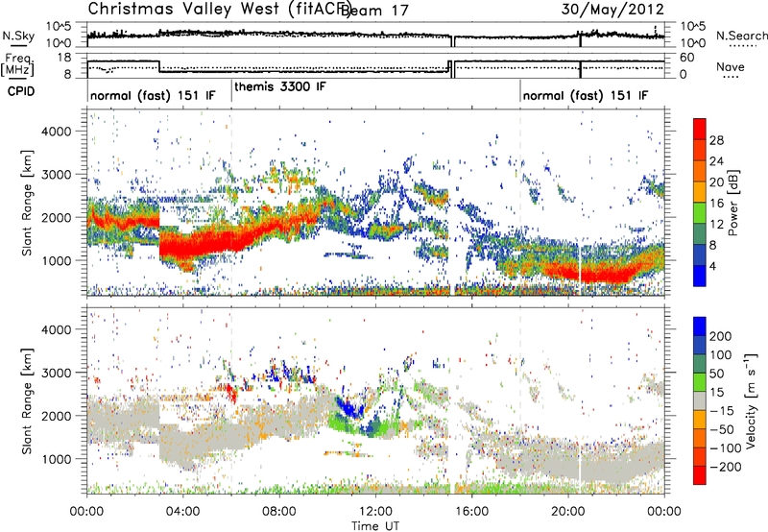This screenshot has width=768, height=532.
Task: Click the 'Christmas Valley West (fitACF)' title text
Action: pos(220,9)
